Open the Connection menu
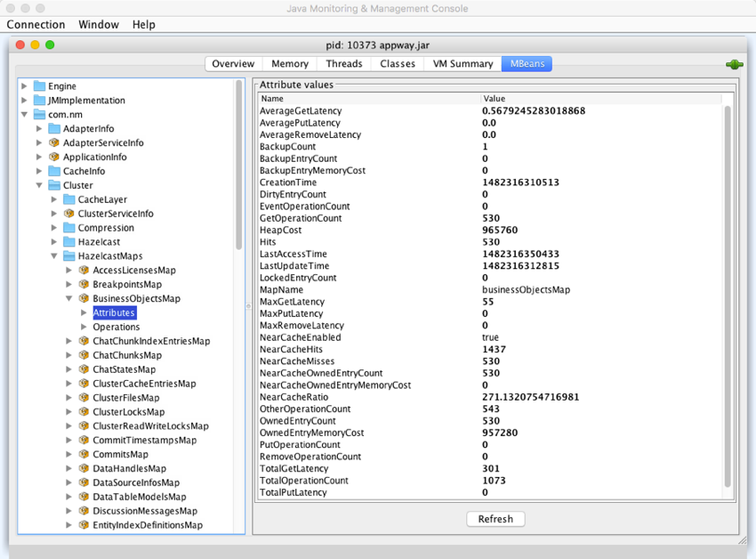Viewport: 756px width, 559px height. (36, 24)
